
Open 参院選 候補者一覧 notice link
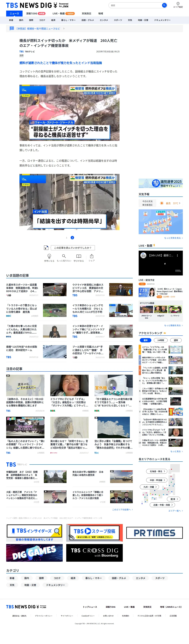tap(38, 29)
